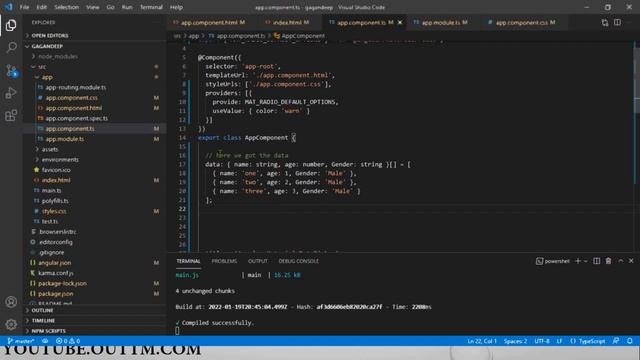Open app-routing.module.ts in explorer

(76, 87)
